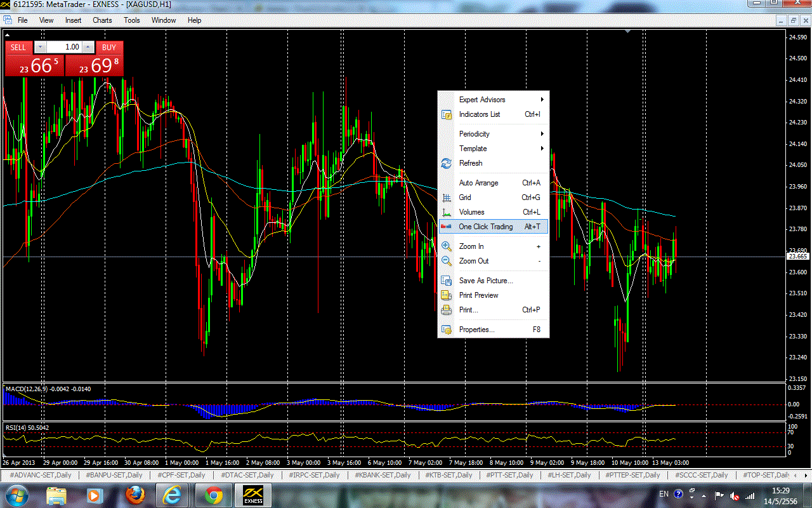Click the EXNESS MetaTrader taskbar button
The width and height of the screenshot is (812, 508).
[254, 495]
